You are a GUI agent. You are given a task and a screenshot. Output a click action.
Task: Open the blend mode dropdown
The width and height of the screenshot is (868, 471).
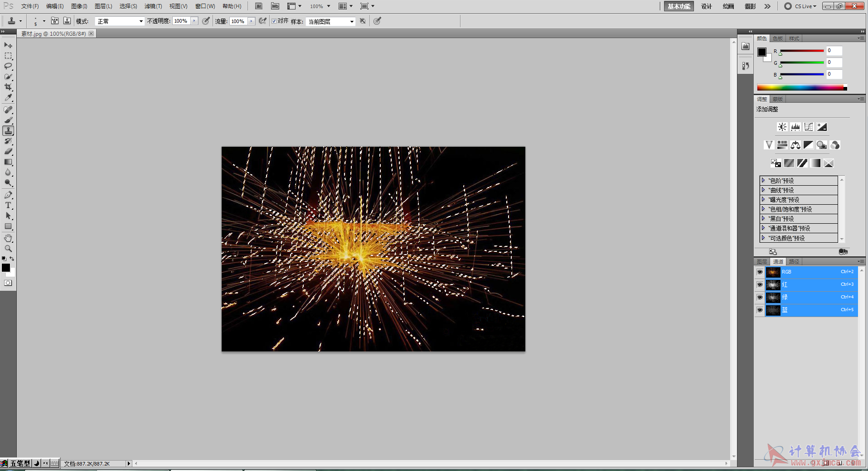(x=120, y=21)
